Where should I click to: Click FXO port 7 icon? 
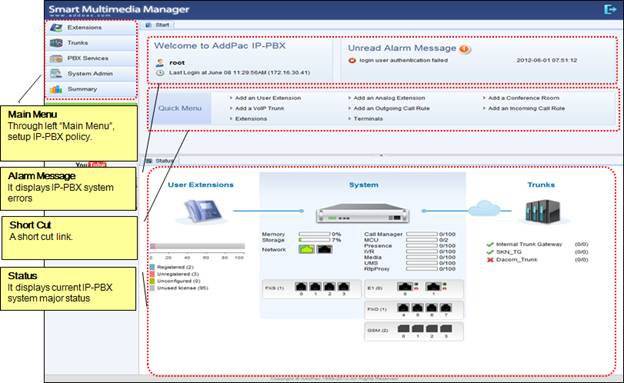pos(446,308)
